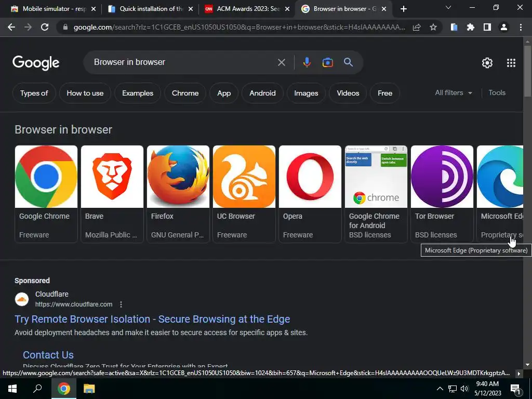Click the forward navigation arrow
This screenshot has height=399, width=532.
pyautogui.click(x=28, y=27)
